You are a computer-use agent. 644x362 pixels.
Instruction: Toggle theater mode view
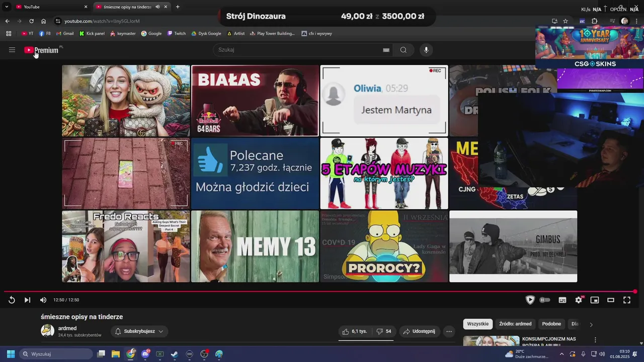pos(611,300)
